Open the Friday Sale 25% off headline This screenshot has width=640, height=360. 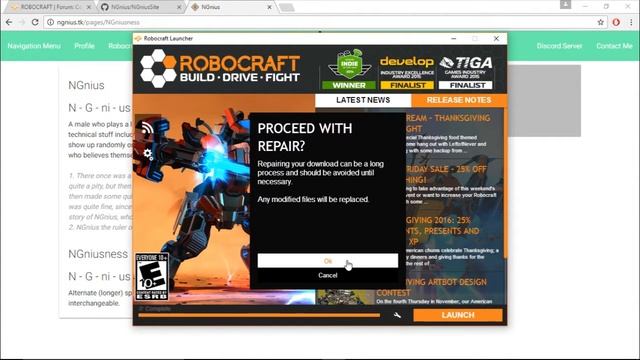coord(446,174)
